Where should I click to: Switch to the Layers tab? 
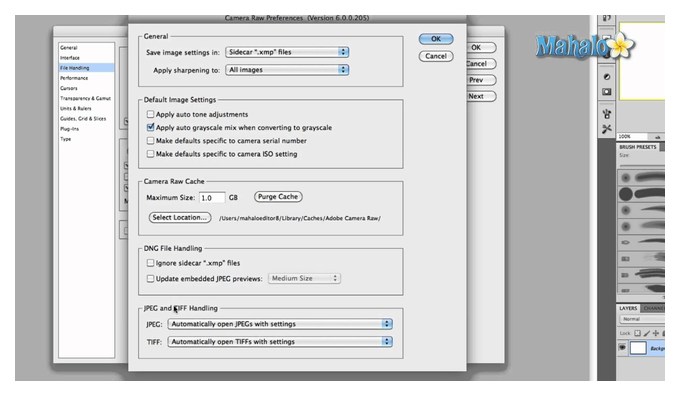tap(628, 308)
